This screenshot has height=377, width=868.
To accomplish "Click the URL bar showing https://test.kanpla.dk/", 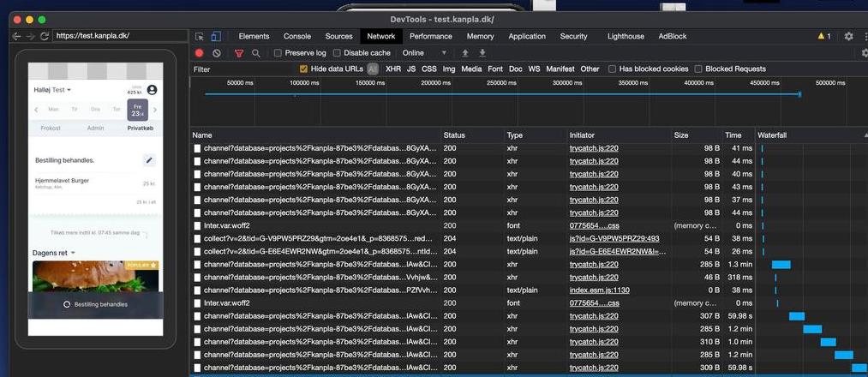I will (x=121, y=36).
